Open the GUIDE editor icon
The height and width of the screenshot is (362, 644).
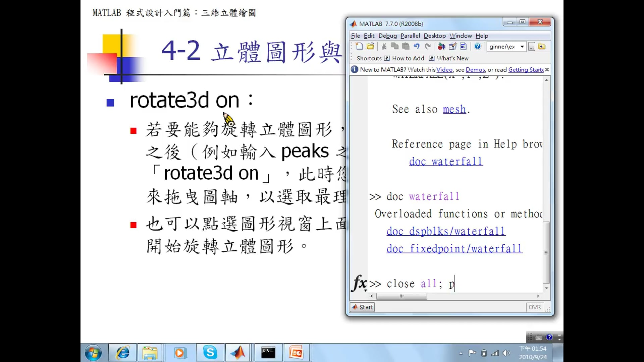pyautogui.click(x=452, y=47)
